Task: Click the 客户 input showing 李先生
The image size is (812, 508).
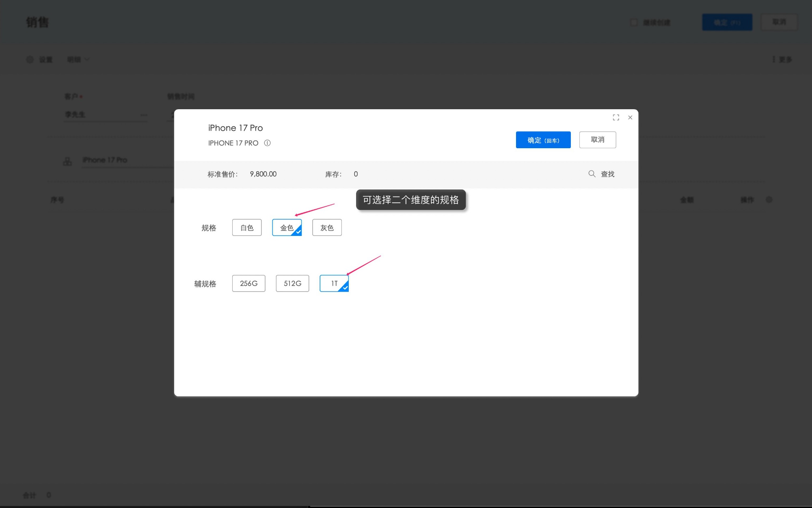Action: pos(106,115)
